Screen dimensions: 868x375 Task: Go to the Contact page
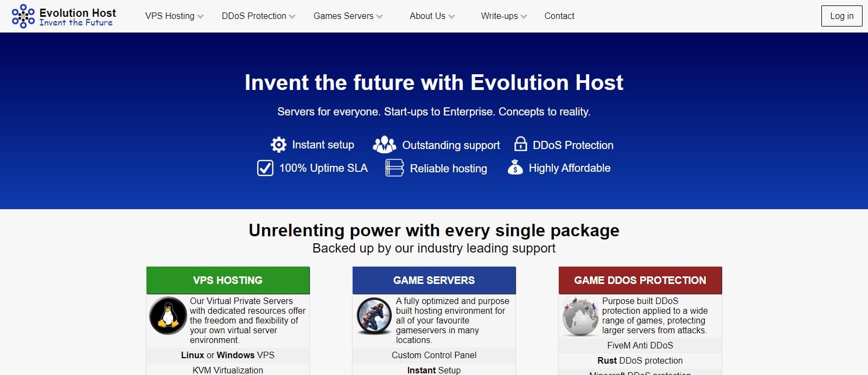559,16
